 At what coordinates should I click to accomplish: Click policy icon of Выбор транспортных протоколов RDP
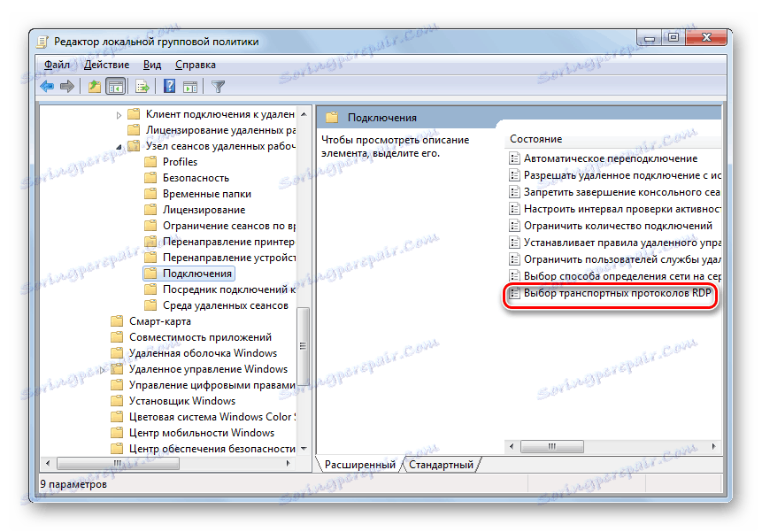tap(514, 293)
